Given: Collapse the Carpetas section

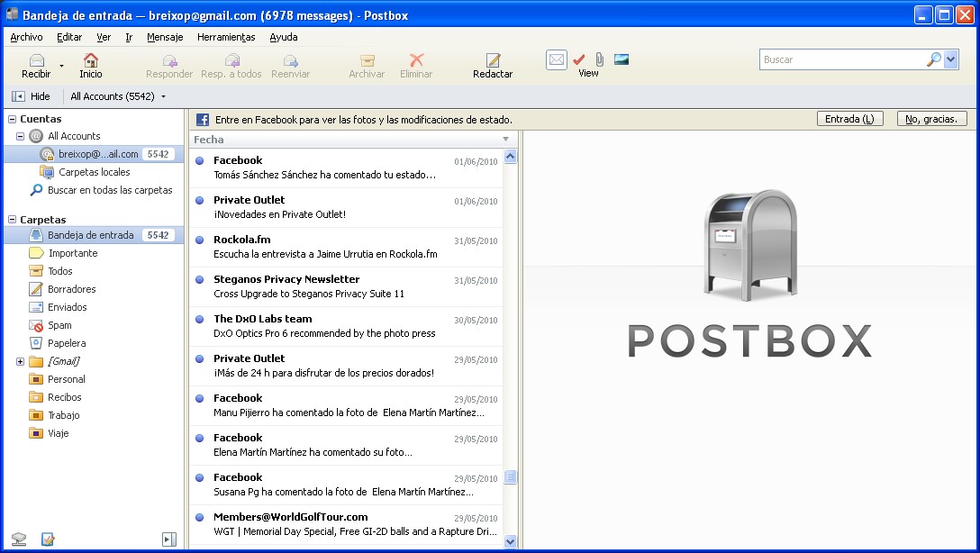Looking at the screenshot, I should (12, 220).
